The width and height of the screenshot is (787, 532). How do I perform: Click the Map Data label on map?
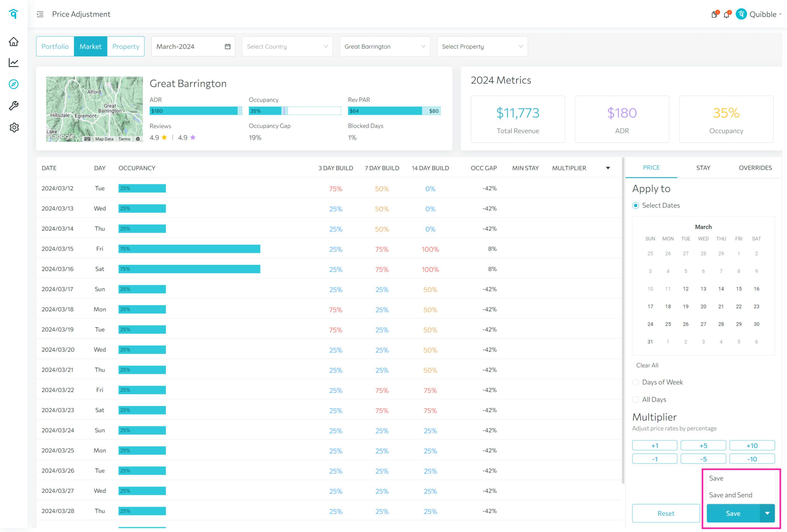pyautogui.click(x=104, y=139)
